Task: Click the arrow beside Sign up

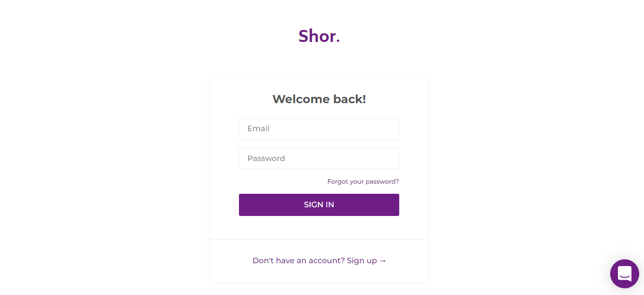Action: tap(383, 261)
